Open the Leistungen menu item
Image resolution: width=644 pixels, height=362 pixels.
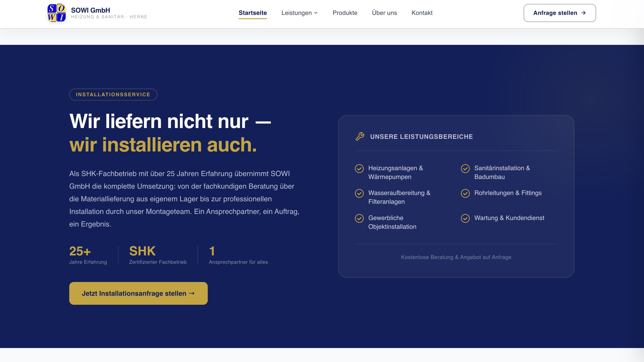300,13
